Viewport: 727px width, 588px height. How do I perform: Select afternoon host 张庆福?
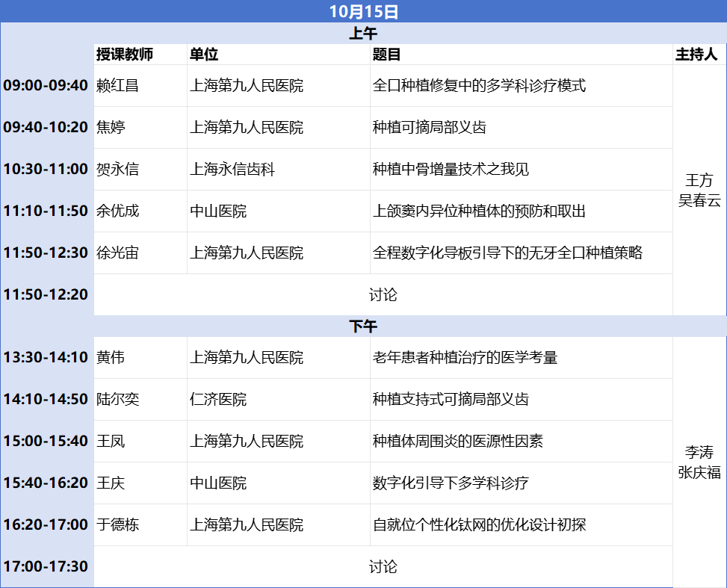click(x=699, y=472)
